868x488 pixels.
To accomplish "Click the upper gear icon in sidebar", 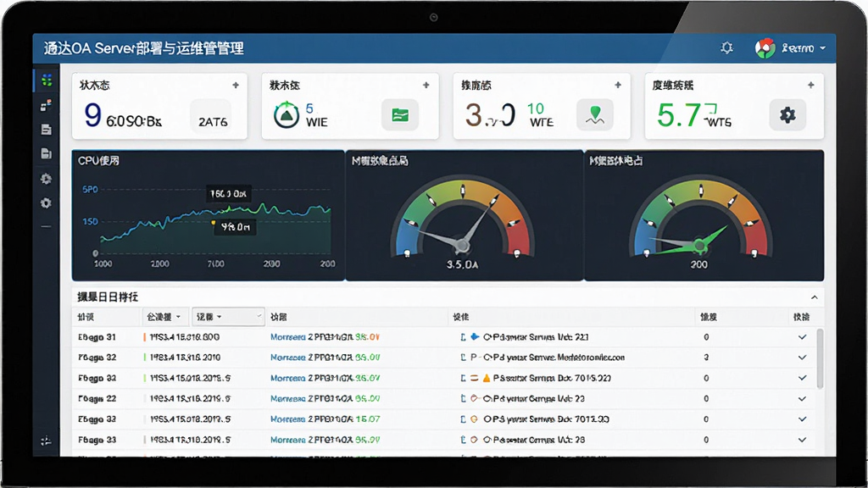I will (46, 179).
